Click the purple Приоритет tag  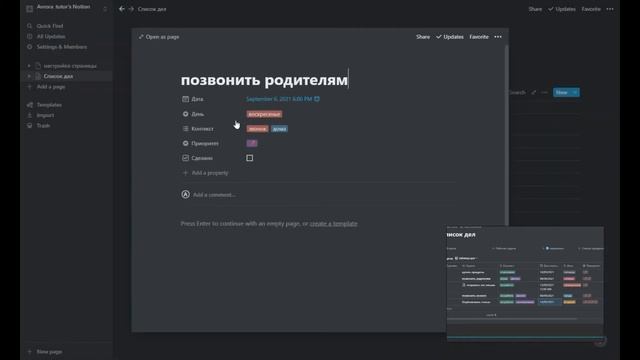(252, 143)
